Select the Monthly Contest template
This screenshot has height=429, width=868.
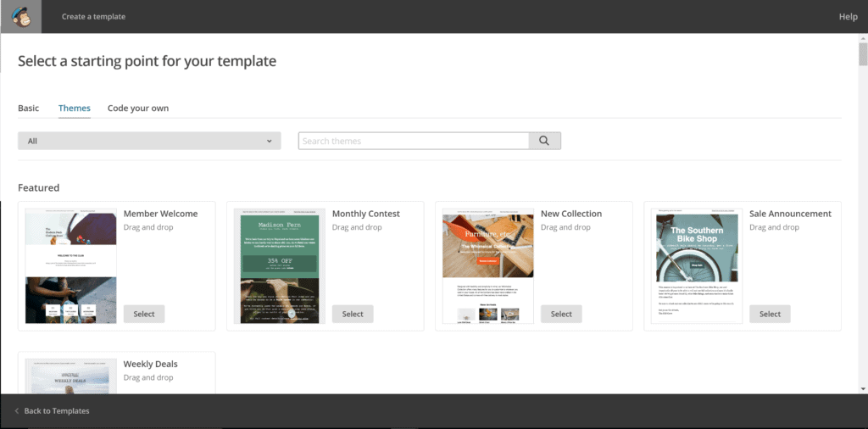[x=353, y=314]
